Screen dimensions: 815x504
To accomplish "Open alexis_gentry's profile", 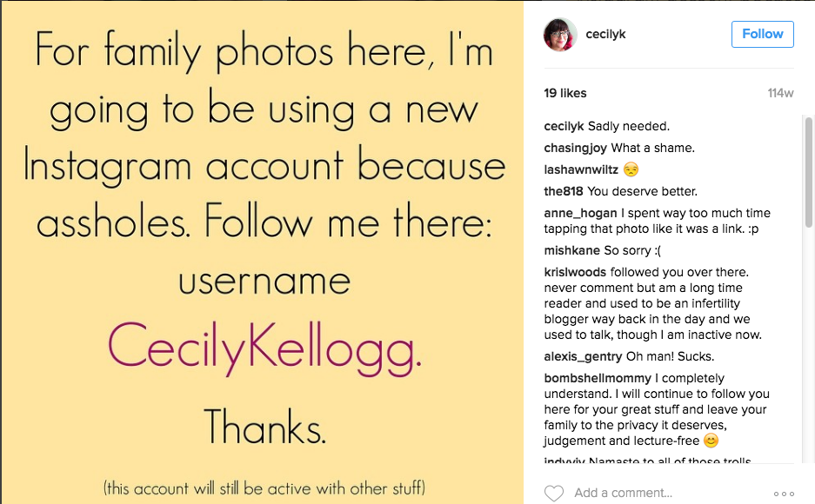I will pyautogui.click(x=583, y=356).
